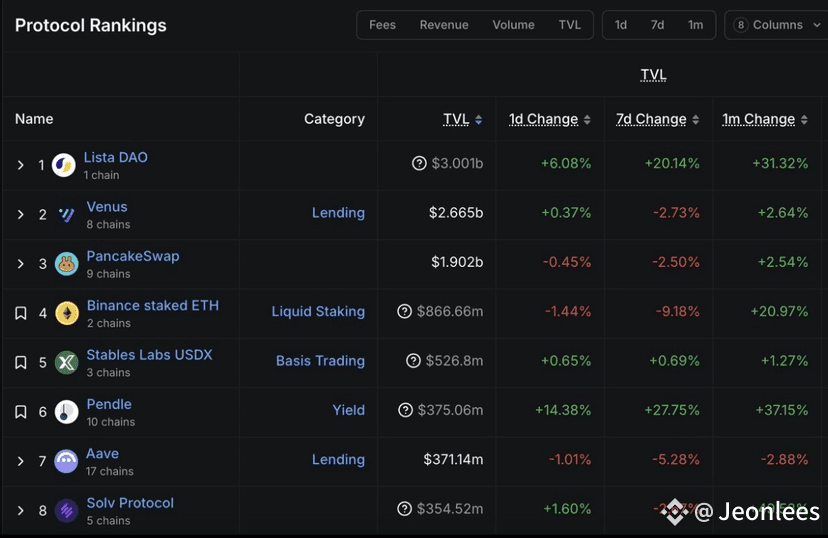The height and width of the screenshot is (538, 828).
Task: Bookmark the Pendle row
Action: (x=21, y=412)
